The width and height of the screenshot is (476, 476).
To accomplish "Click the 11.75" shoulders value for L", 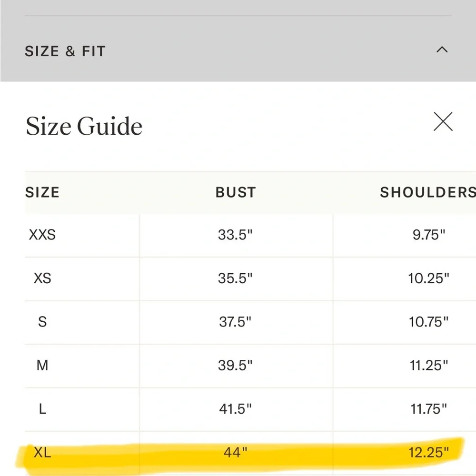I will point(429,409).
